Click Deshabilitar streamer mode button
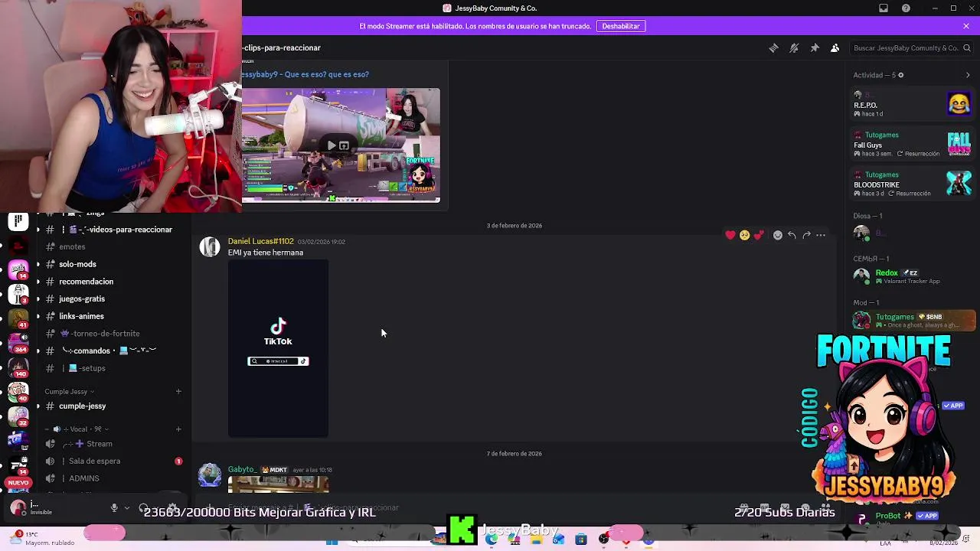This screenshot has height=551, width=980. coord(621,26)
